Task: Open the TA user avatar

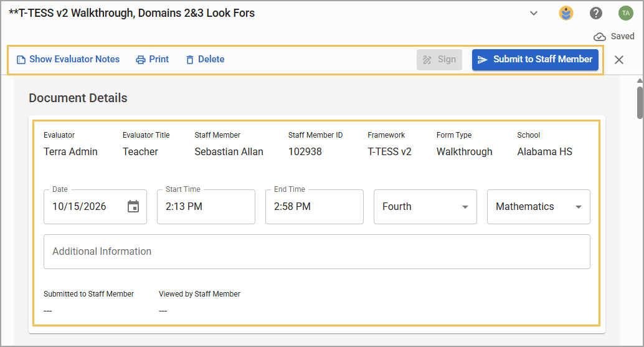Action: (x=626, y=13)
